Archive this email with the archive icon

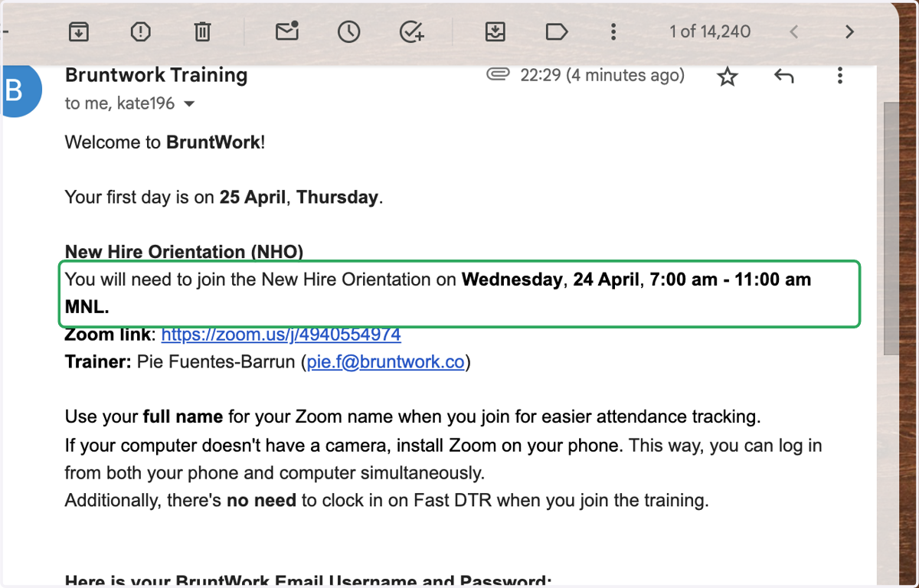pos(78,31)
